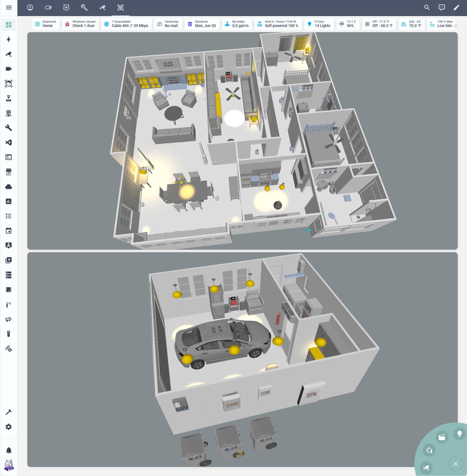Click the Gardener Mon, Jun 30 chip
Screen dimensions: 467x476
click(x=202, y=24)
